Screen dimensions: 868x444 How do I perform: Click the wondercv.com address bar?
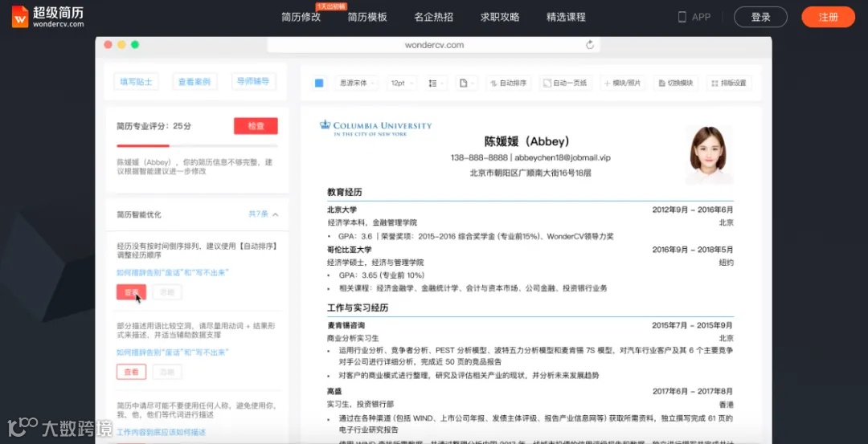(x=434, y=45)
